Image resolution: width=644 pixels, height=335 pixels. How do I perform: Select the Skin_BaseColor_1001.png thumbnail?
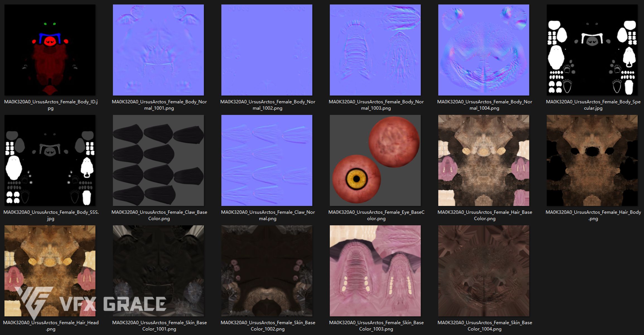(x=158, y=271)
